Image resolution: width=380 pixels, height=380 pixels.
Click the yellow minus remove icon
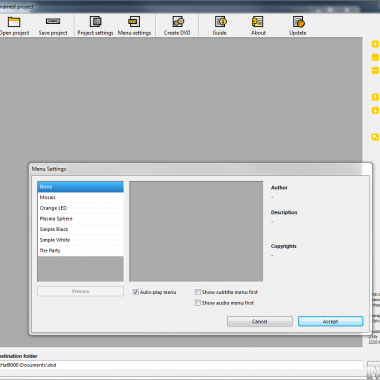click(375, 71)
